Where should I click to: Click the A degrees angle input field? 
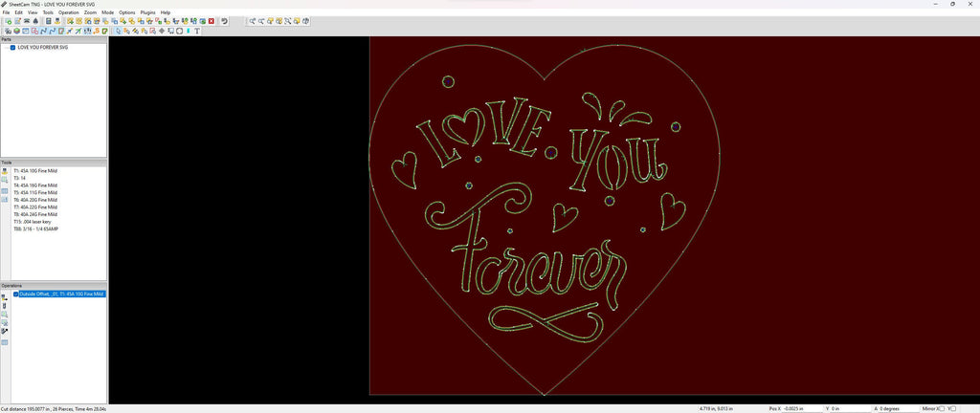(899, 408)
